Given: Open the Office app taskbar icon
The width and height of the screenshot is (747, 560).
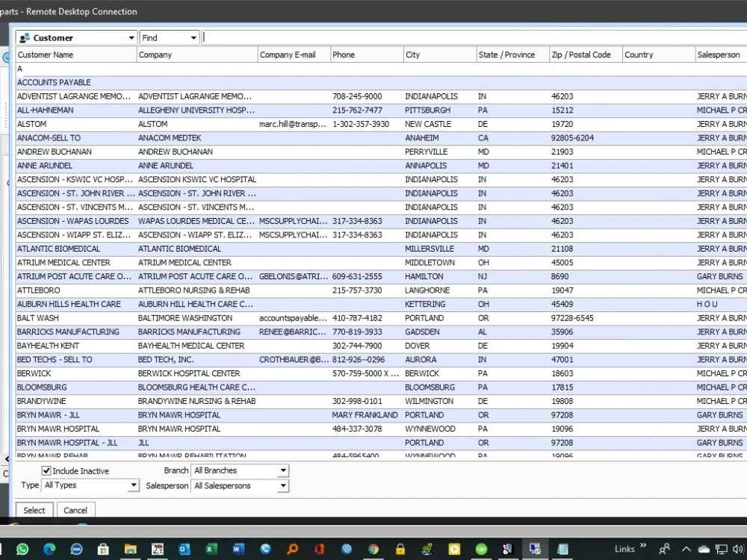Looking at the screenshot, I should tap(319, 549).
